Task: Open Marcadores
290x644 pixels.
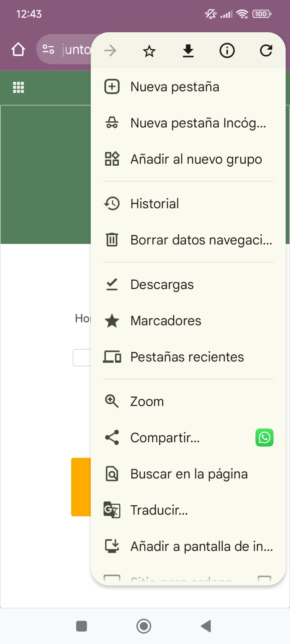Action: coord(166,321)
